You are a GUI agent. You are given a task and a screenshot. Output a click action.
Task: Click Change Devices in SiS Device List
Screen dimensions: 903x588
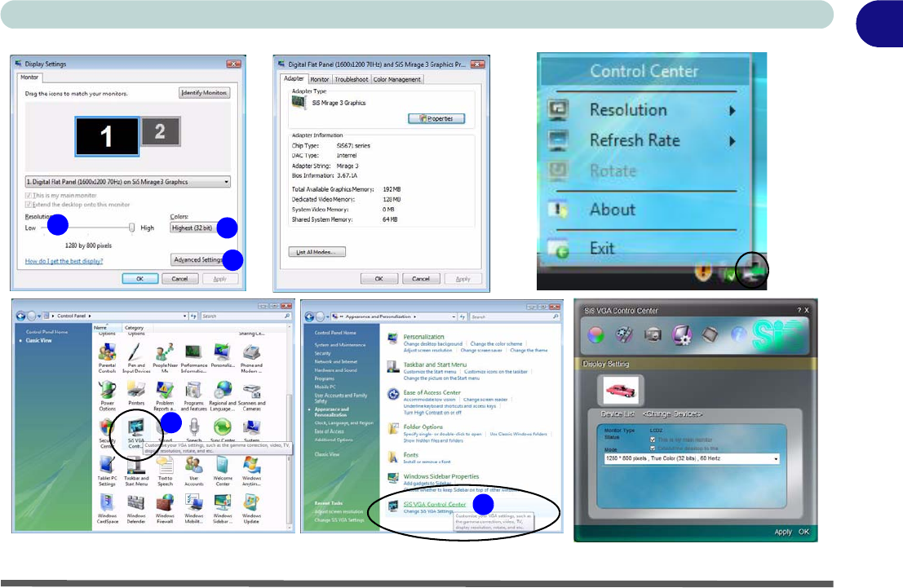pos(672,414)
